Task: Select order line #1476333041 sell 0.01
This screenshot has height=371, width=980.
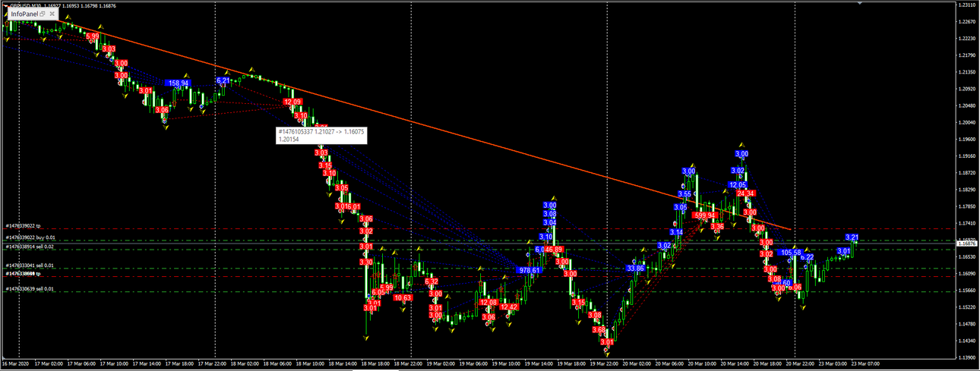Action: coord(30,266)
